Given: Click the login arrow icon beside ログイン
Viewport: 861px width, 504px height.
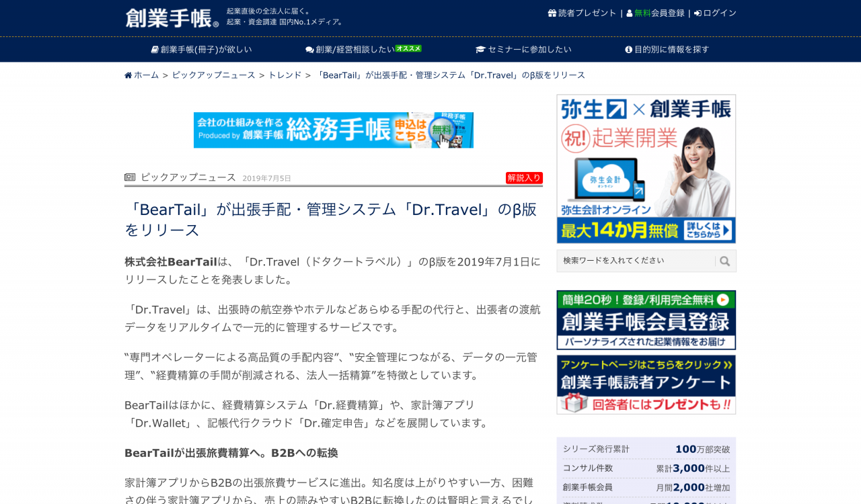Looking at the screenshot, I should pyautogui.click(x=698, y=13).
